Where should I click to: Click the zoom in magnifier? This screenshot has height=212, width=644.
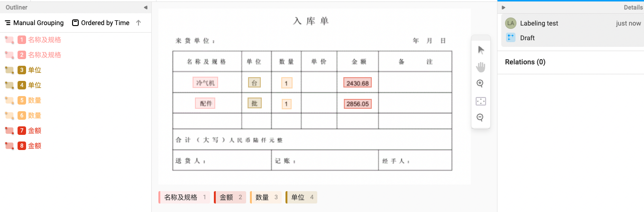(x=480, y=84)
